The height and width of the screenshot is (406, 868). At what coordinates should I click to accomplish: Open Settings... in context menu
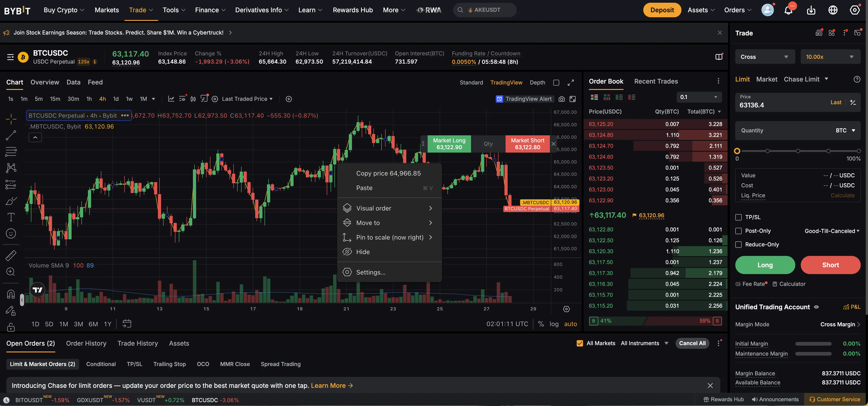coord(389,272)
